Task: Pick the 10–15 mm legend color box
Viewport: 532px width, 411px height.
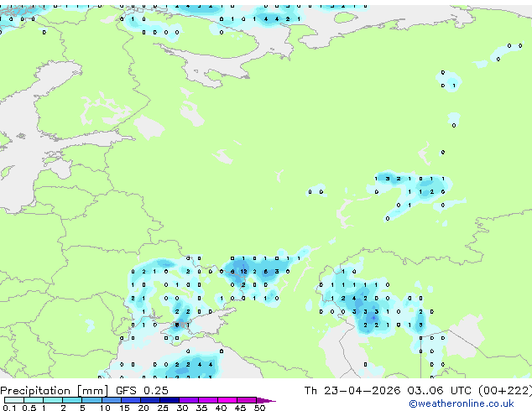Action: coord(112,400)
